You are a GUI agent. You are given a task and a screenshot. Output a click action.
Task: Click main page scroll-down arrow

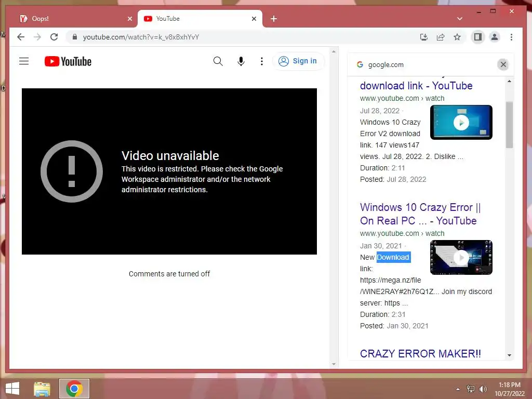click(x=334, y=364)
